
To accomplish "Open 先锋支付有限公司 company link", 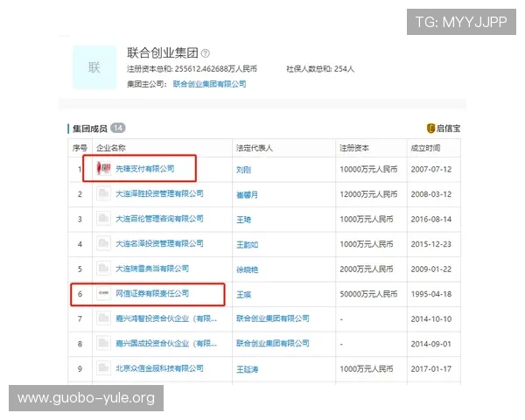I will tap(145, 169).
